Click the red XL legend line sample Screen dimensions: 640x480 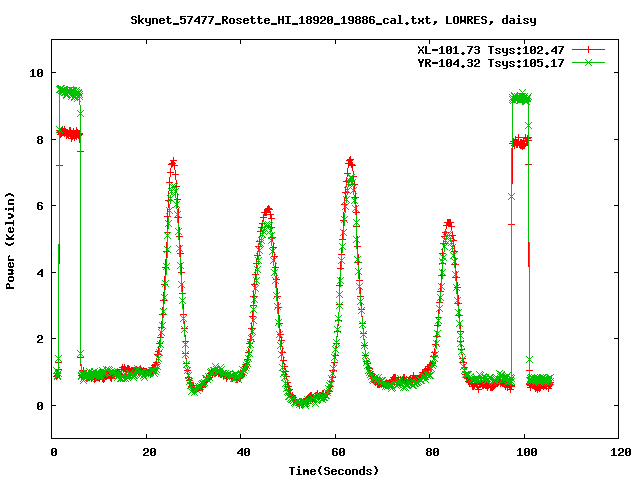[588, 50]
